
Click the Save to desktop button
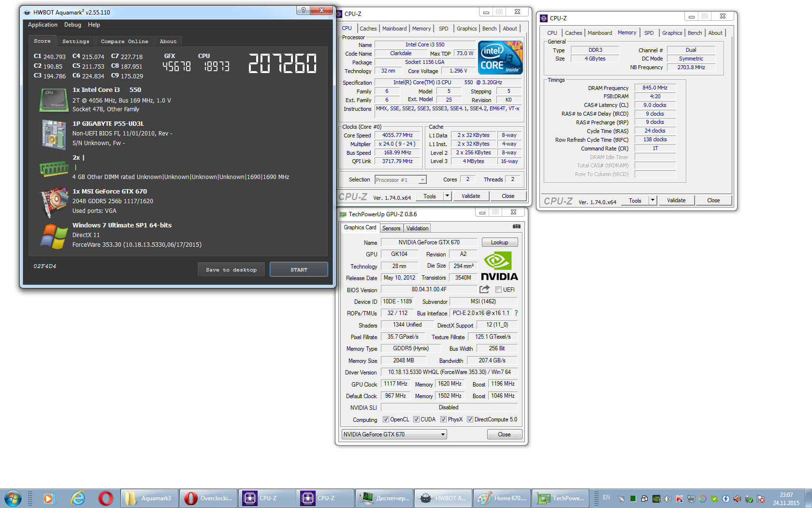coord(231,269)
